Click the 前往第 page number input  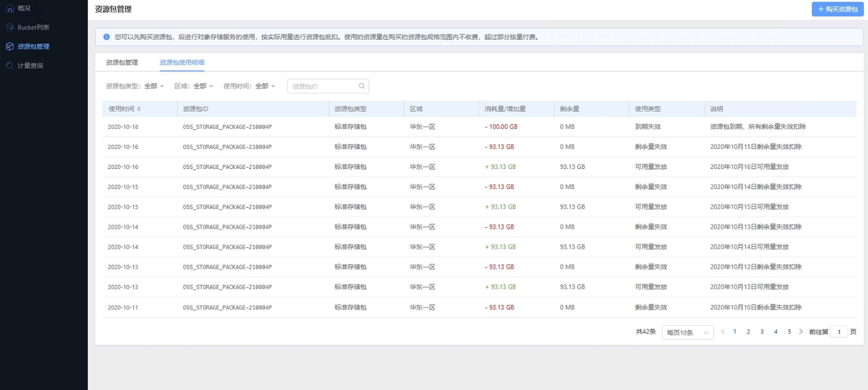(x=839, y=332)
